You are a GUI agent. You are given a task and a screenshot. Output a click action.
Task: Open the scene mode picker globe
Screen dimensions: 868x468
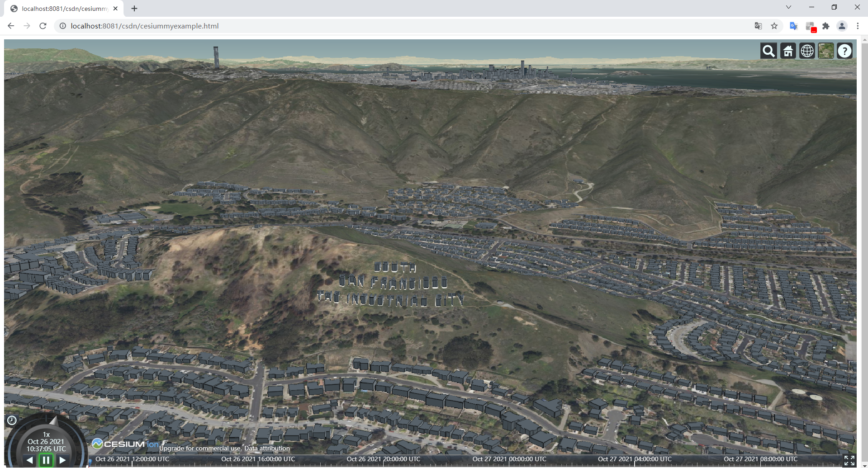tap(807, 51)
